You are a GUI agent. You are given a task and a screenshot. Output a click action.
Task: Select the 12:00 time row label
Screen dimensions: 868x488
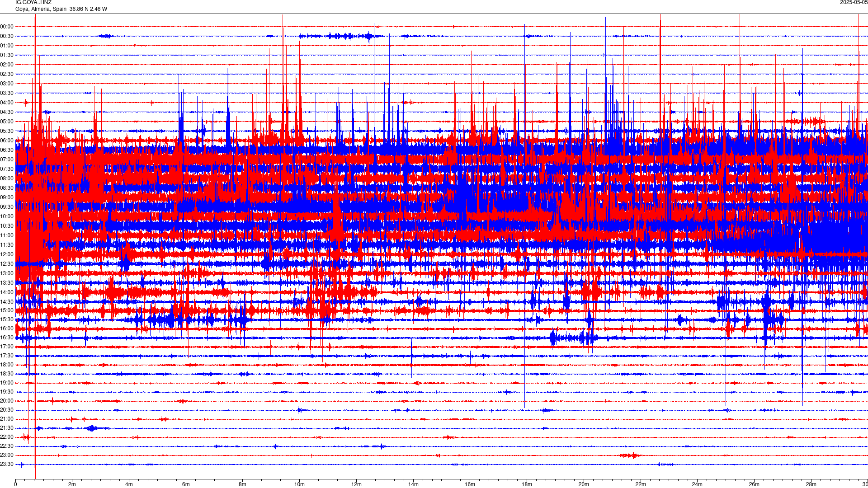click(7, 254)
